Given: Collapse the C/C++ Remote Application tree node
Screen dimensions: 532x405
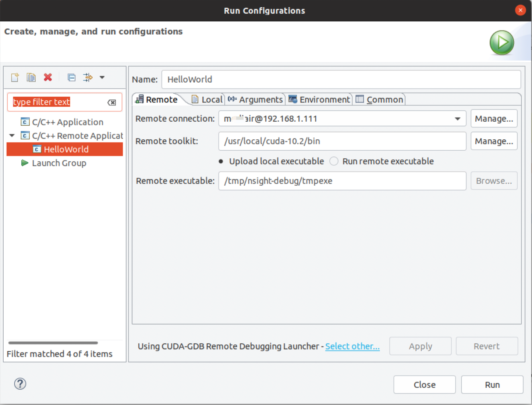Looking at the screenshot, I should [x=11, y=135].
